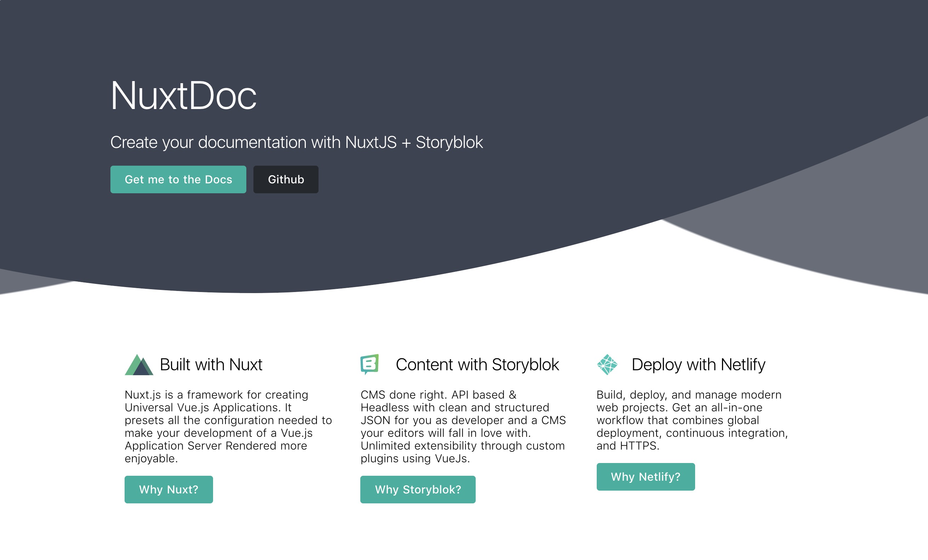Image resolution: width=928 pixels, height=560 pixels.
Task: Open the Get me to the Docs button
Action: click(x=178, y=179)
